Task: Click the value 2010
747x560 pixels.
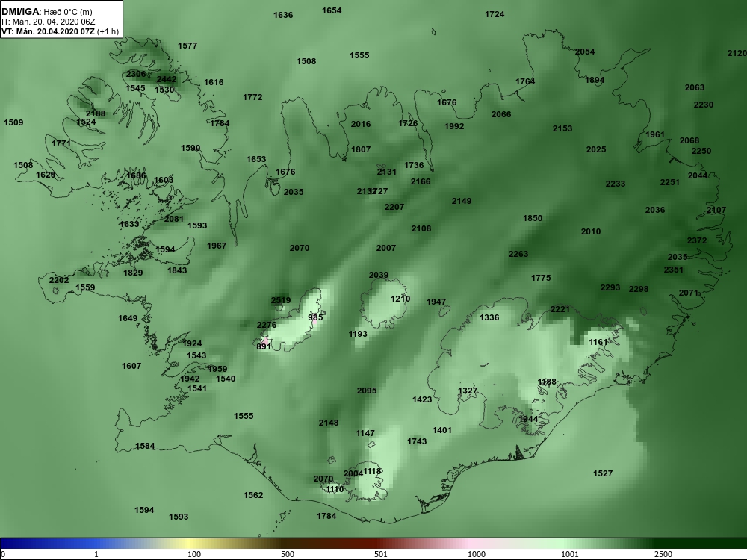Action: [x=591, y=231]
